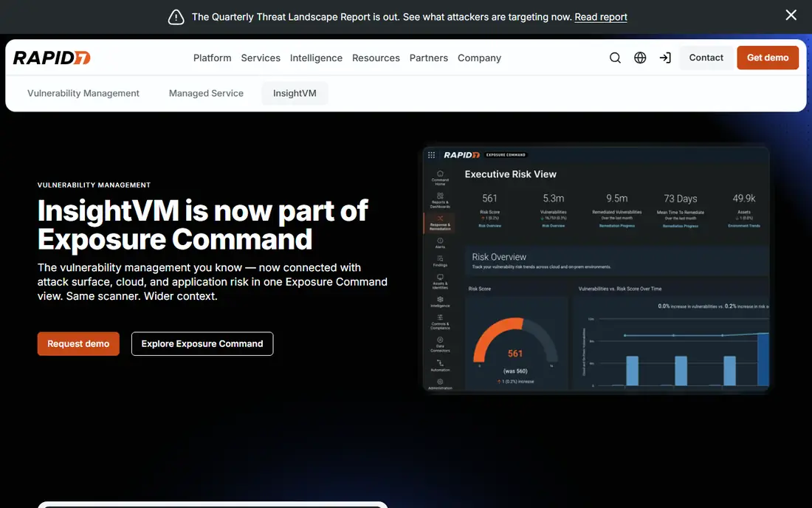The height and width of the screenshot is (508, 812).
Task: Dismiss the Threat Landscape Report banner
Action: pyautogui.click(x=791, y=15)
